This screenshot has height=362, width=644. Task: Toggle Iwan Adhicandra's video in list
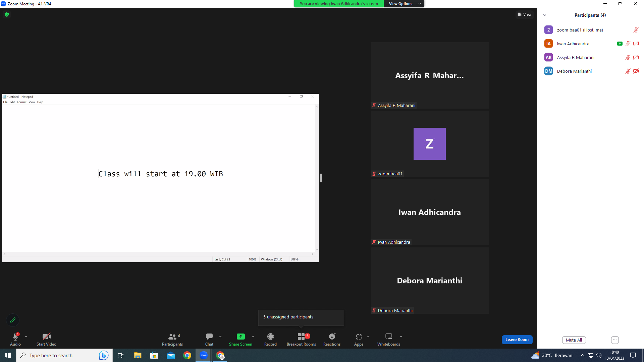636,44
